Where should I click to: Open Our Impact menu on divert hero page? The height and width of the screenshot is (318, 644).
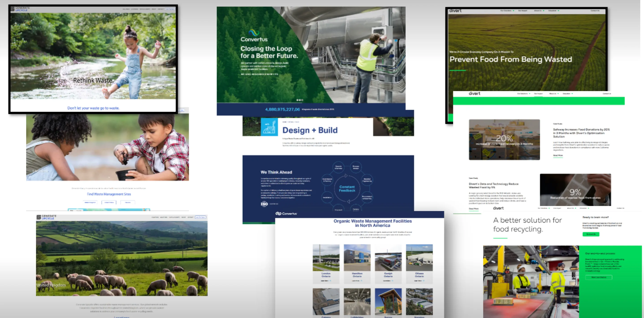(523, 11)
